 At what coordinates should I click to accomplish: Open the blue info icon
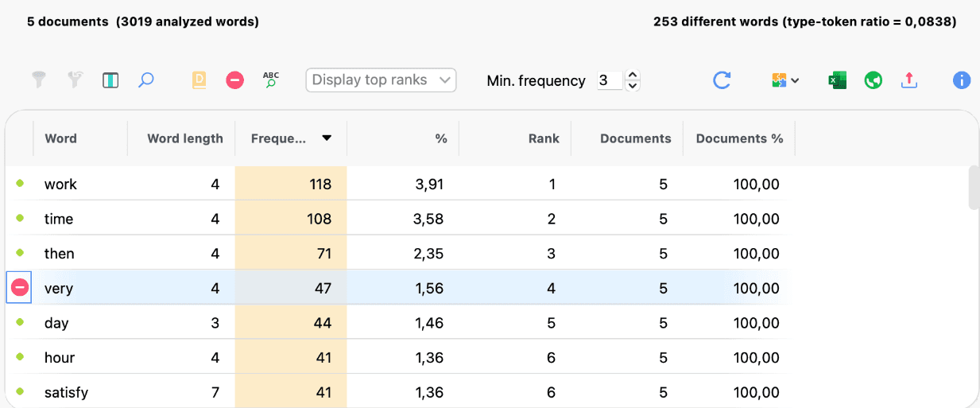962,80
